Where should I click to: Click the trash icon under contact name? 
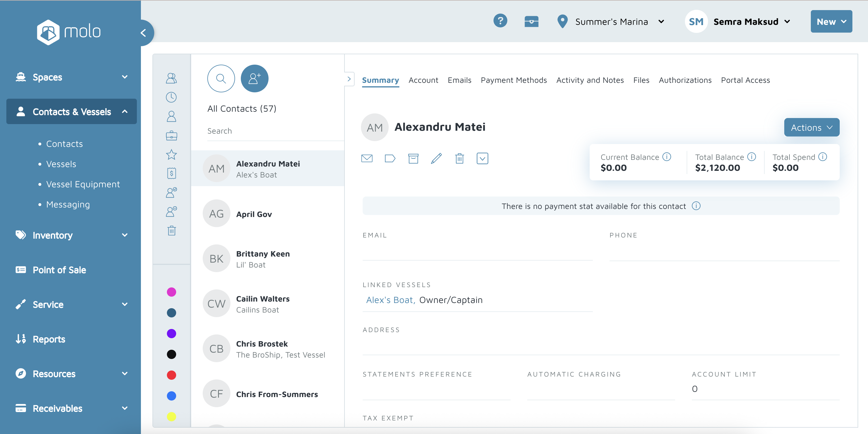pyautogui.click(x=459, y=158)
